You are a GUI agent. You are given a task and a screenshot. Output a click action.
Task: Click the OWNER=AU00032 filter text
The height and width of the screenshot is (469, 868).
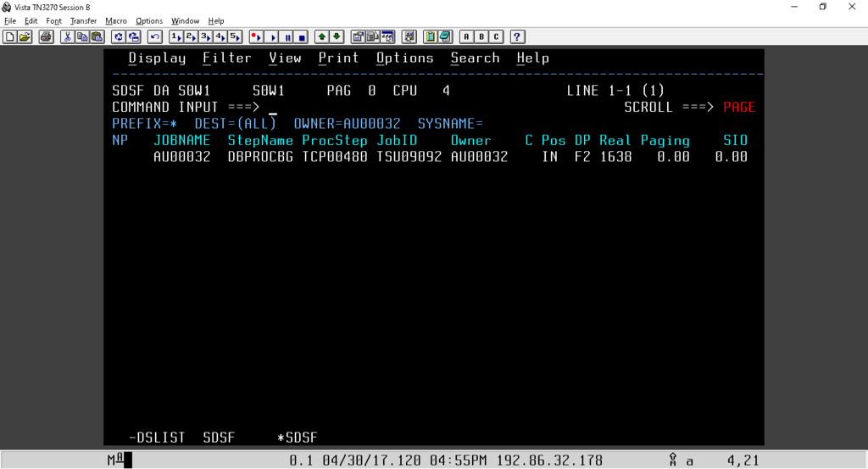[x=347, y=124]
